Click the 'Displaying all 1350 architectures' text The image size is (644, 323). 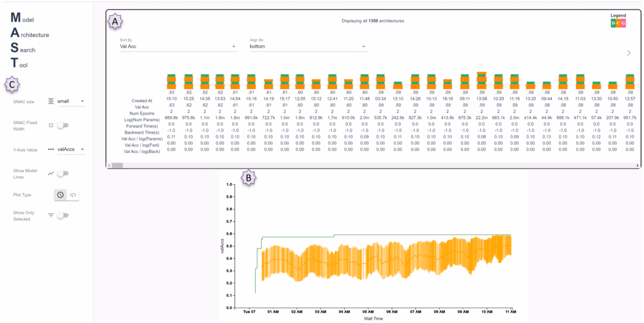373,20
